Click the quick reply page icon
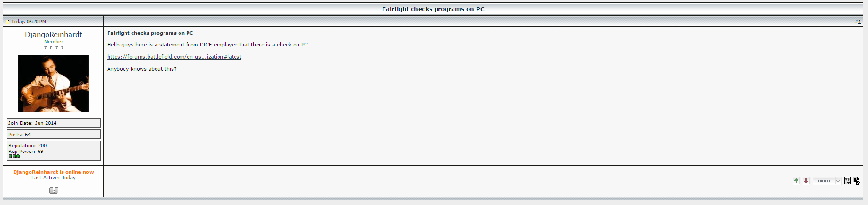The width and height of the screenshot is (868, 205). pyautogui.click(x=856, y=181)
